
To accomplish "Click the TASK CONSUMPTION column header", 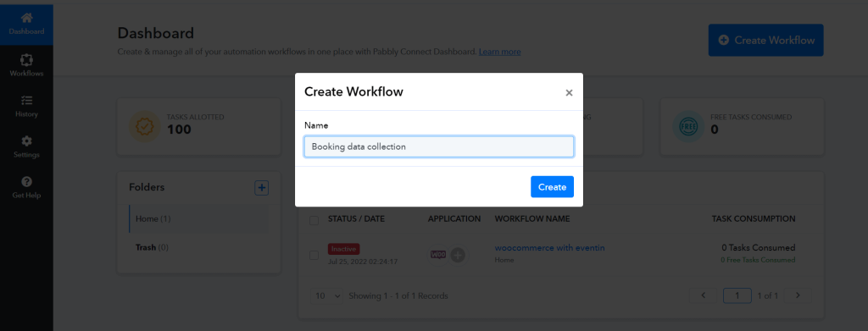I will click(x=754, y=218).
